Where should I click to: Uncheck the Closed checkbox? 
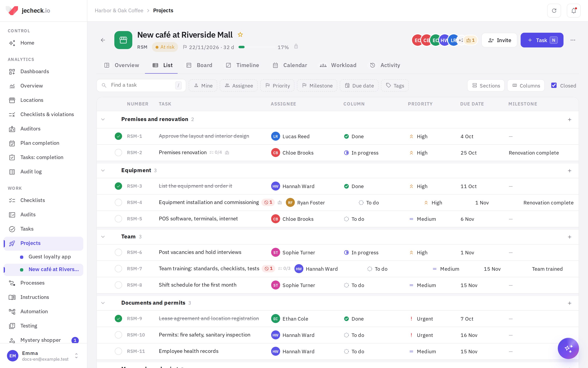[554, 85]
